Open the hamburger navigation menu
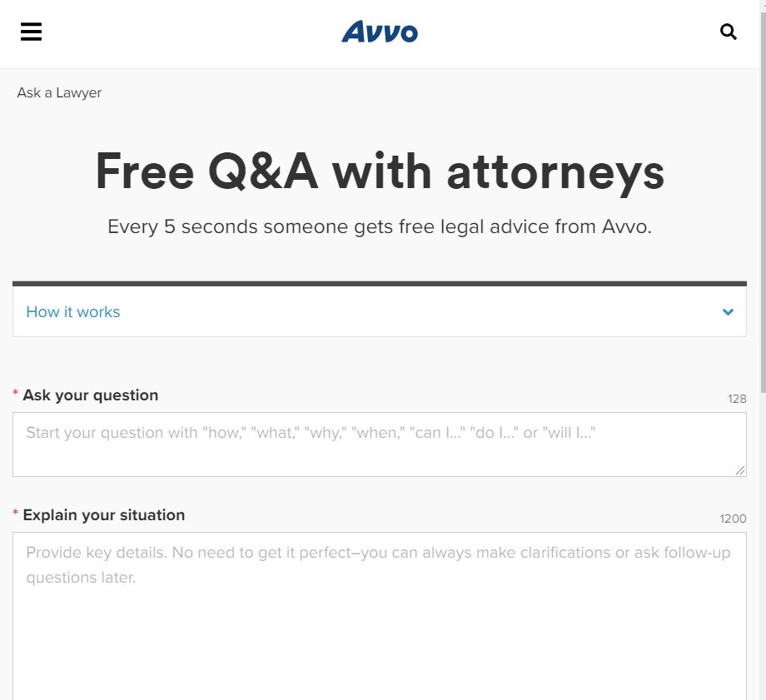Screen dimensions: 766x700 31,32
